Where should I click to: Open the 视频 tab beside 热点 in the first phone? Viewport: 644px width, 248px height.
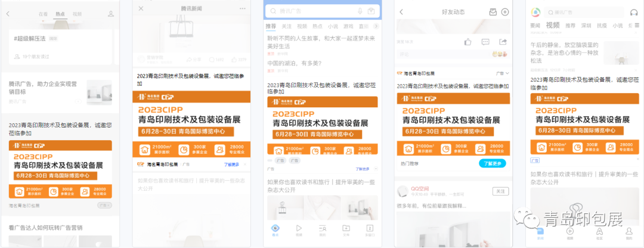tap(77, 14)
